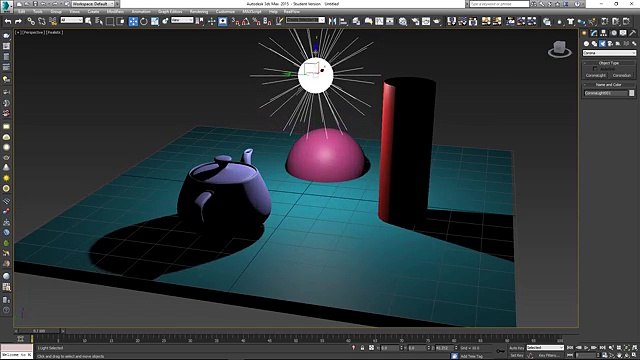
Task: Open the Named Selection Sets dropdown
Action: point(305,20)
